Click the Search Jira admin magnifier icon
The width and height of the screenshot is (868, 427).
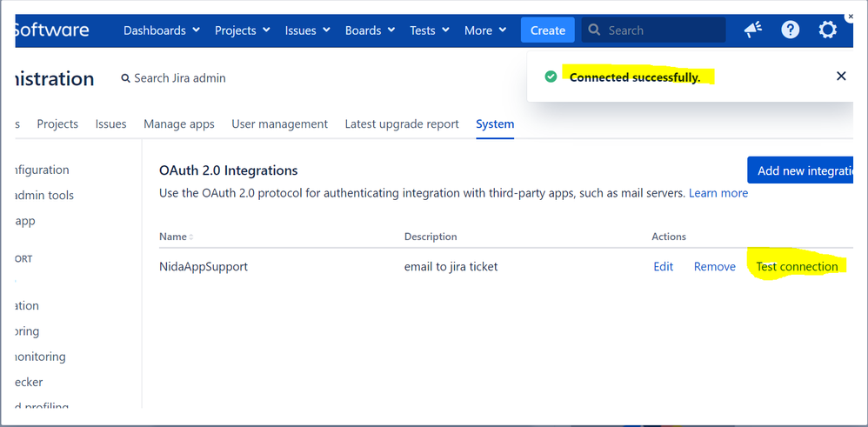pyautogui.click(x=125, y=78)
